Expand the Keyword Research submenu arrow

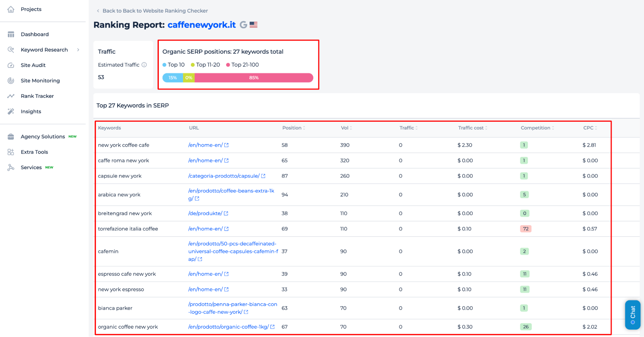pyautogui.click(x=78, y=50)
